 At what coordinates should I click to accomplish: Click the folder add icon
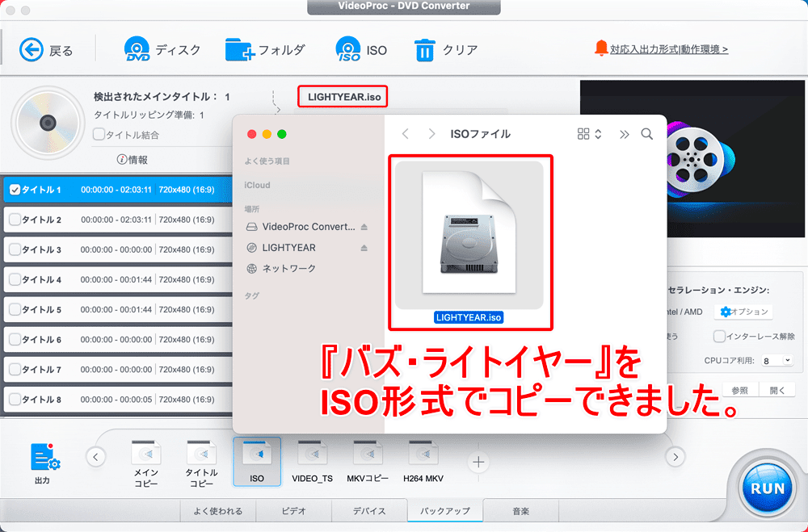(x=240, y=50)
